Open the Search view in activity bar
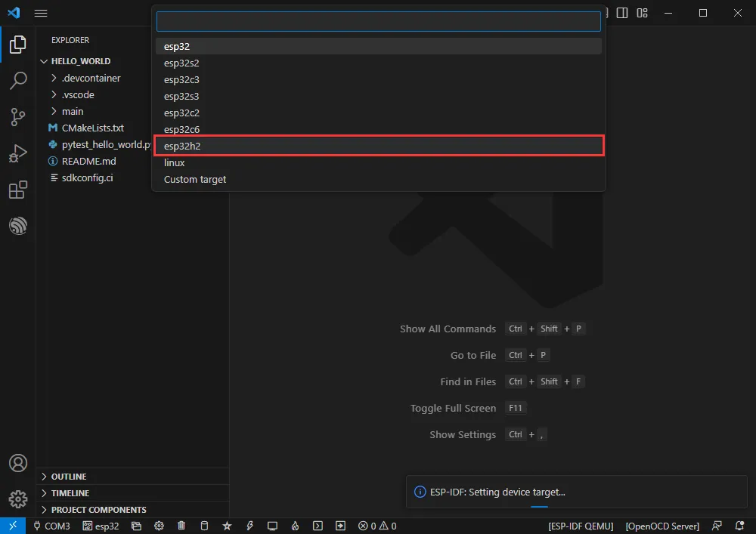This screenshot has width=756, height=534. [18, 80]
